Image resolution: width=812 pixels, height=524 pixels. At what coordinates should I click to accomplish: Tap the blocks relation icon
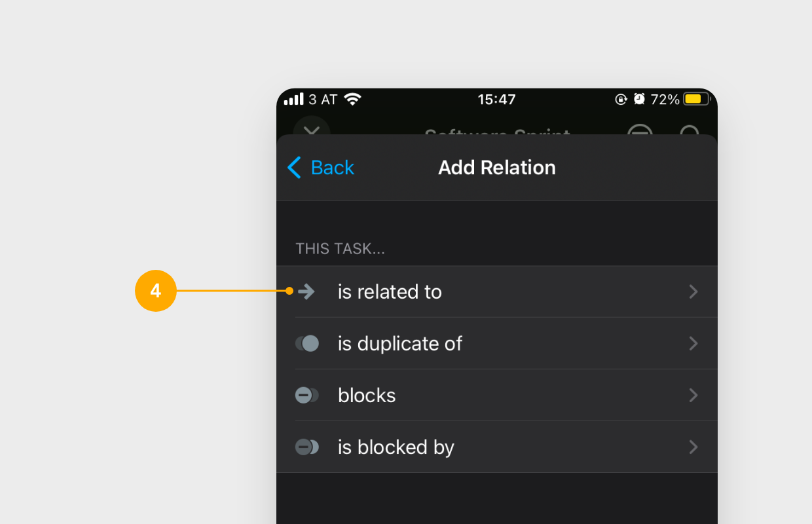[306, 395]
